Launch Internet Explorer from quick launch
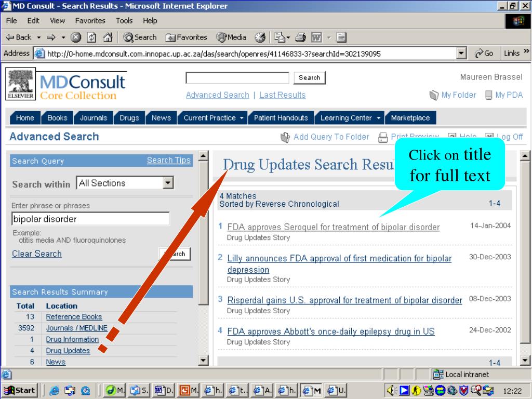The image size is (532, 399). [54, 391]
